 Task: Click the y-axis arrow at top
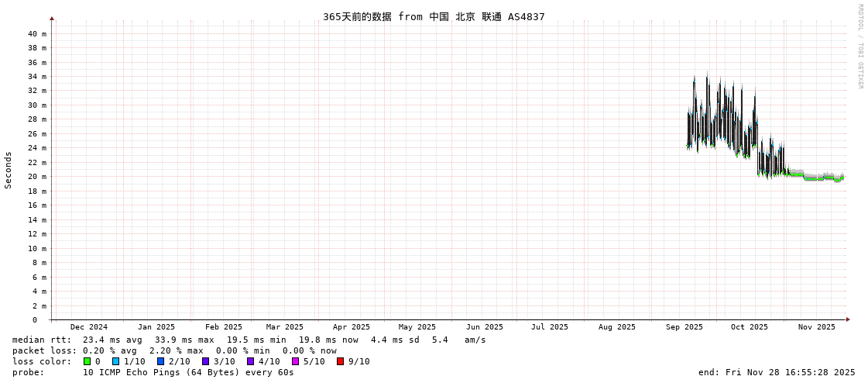[x=52, y=18]
